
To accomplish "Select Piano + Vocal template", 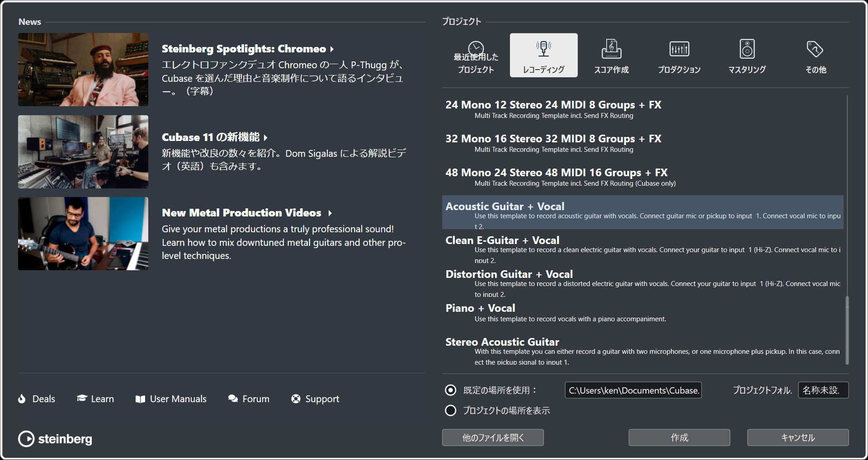I will pos(642,314).
